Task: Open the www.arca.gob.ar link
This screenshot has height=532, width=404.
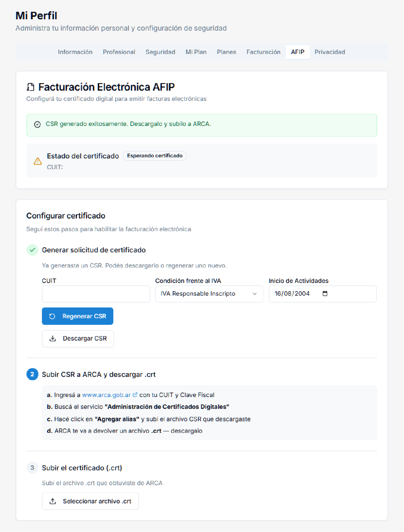Action: point(106,395)
